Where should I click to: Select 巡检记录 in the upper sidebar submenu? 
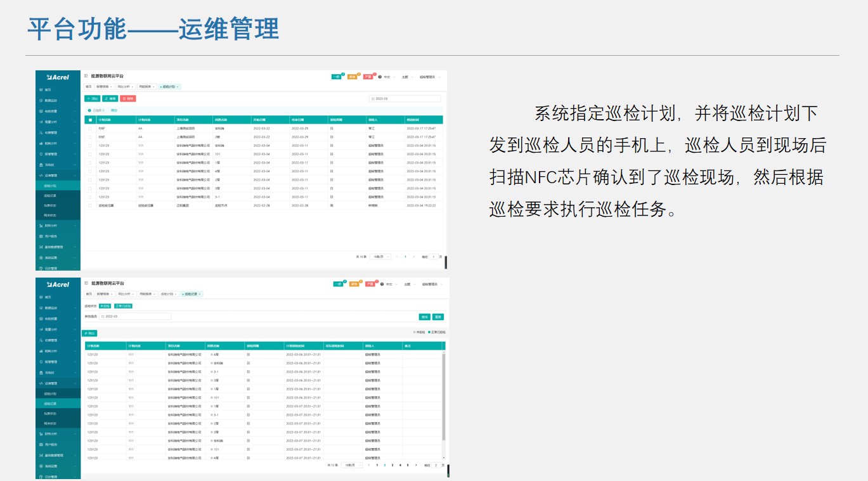(51, 196)
